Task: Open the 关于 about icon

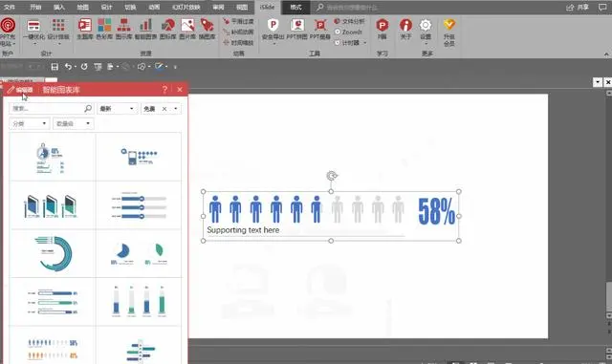Action: (405, 29)
